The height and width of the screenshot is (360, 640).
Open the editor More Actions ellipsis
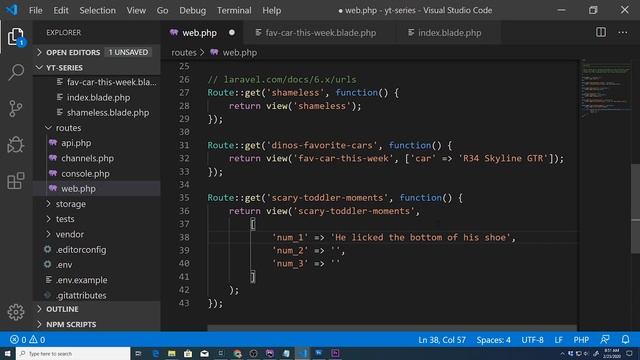coord(622,32)
